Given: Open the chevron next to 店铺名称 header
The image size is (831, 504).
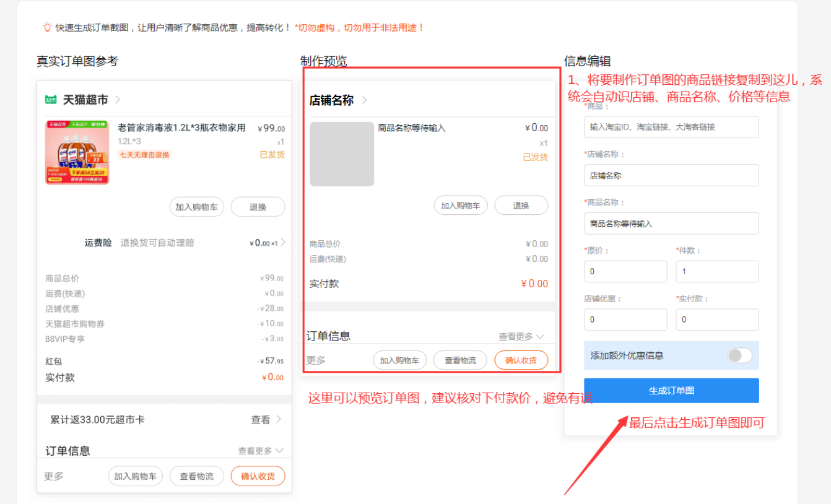Looking at the screenshot, I should click(x=365, y=100).
